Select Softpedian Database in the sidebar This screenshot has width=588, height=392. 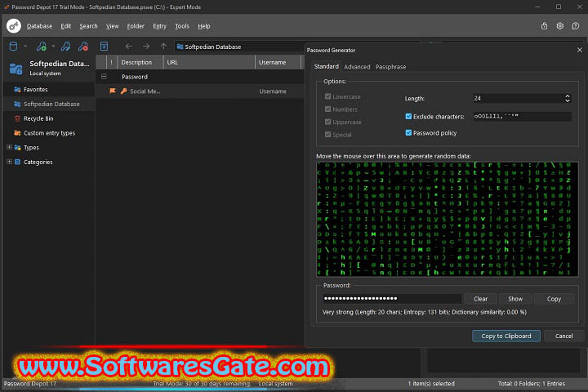pyautogui.click(x=49, y=104)
